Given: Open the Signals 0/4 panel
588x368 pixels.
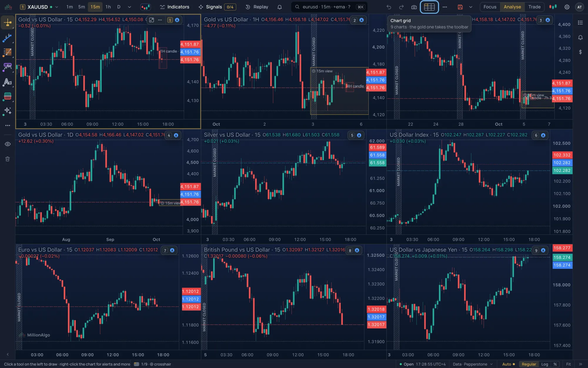Looking at the screenshot, I should [x=217, y=7].
